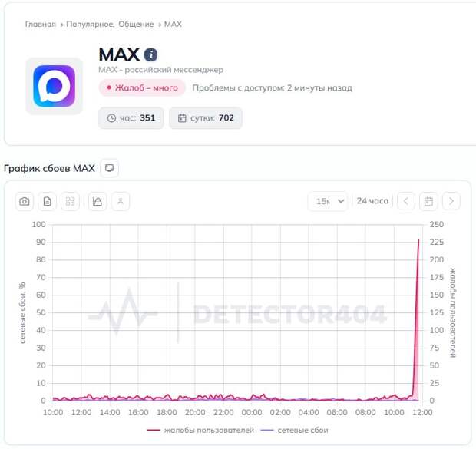Open the monitor icon beside График сбоев MAX
476x449 pixels.
110,167
